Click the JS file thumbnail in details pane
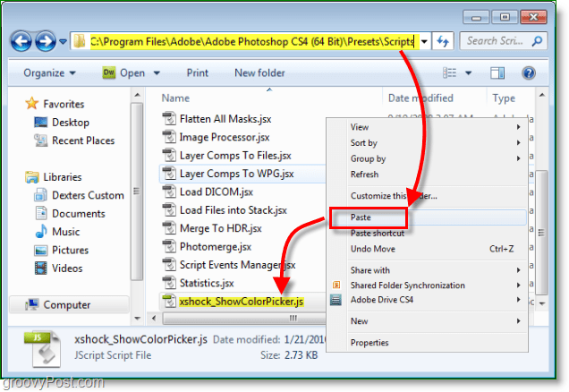Viewport: 569px width, 392px height. tap(42, 349)
